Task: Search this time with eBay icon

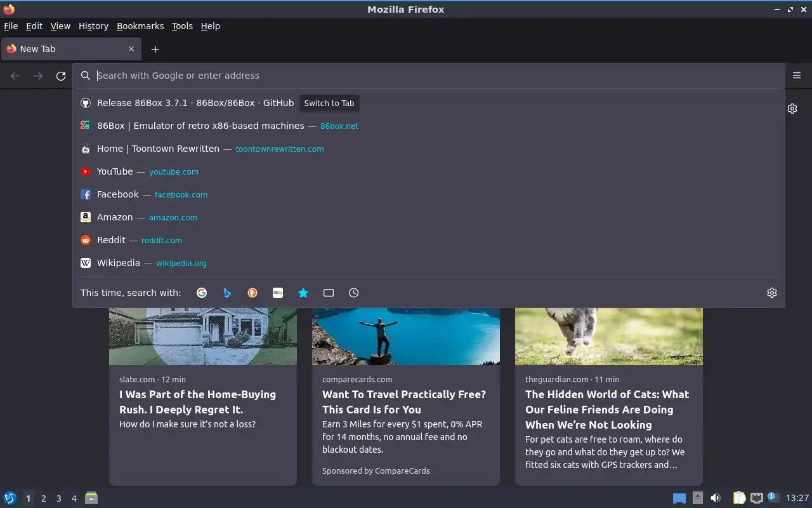Action: [278, 293]
